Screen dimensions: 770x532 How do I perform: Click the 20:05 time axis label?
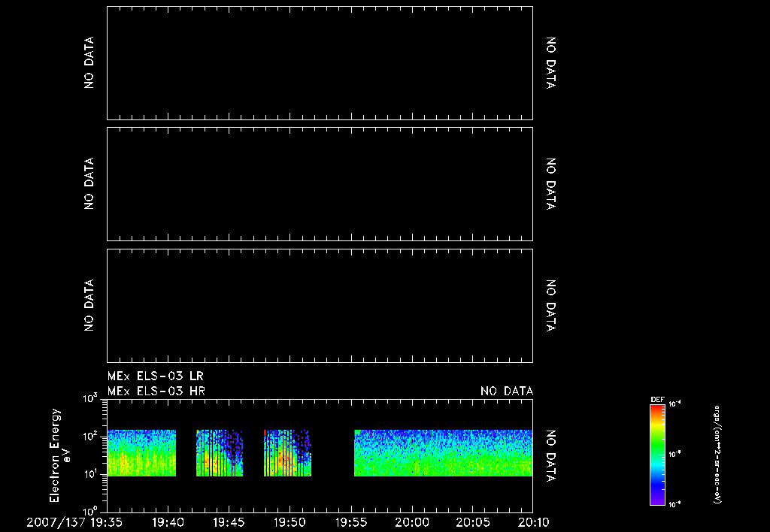[473, 522]
